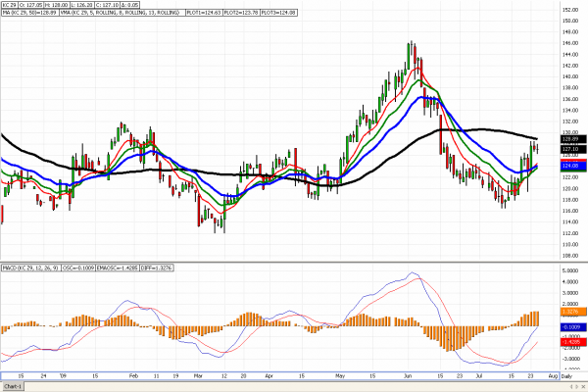
Task: Click the black 127.10 last price marker
Action: tap(573, 149)
